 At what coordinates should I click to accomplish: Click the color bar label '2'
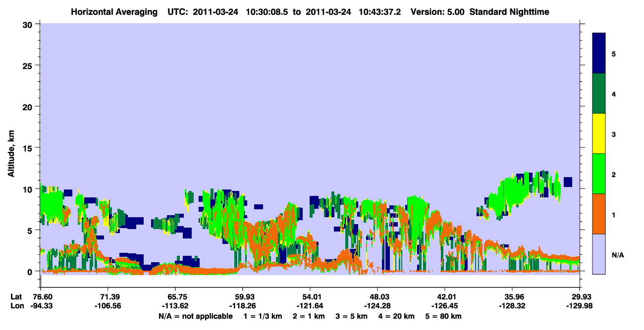click(x=614, y=175)
